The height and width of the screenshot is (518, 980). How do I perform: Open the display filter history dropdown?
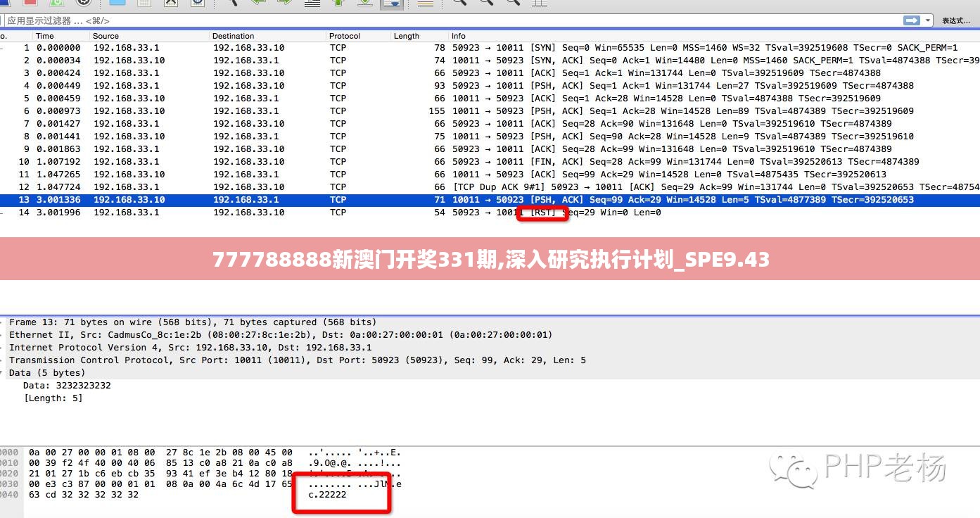(929, 20)
